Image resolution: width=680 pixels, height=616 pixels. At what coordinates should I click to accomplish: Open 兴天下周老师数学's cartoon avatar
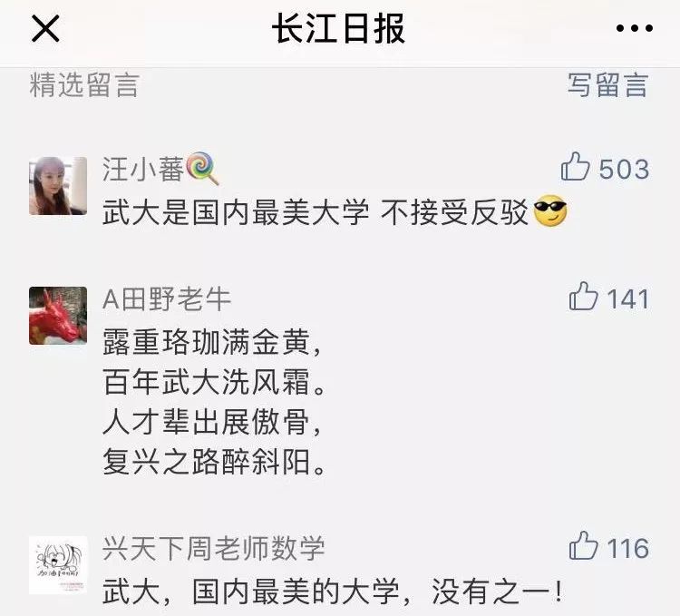(x=58, y=565)
